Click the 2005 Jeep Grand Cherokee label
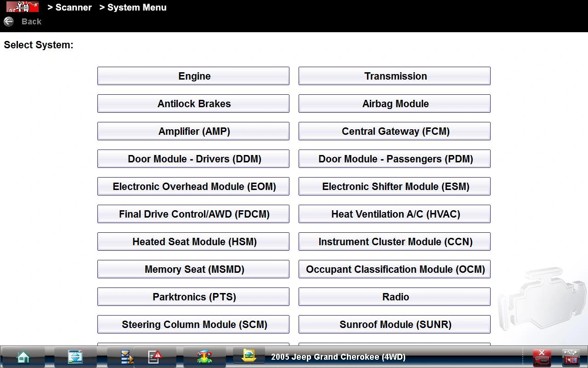 click(338, 357)
